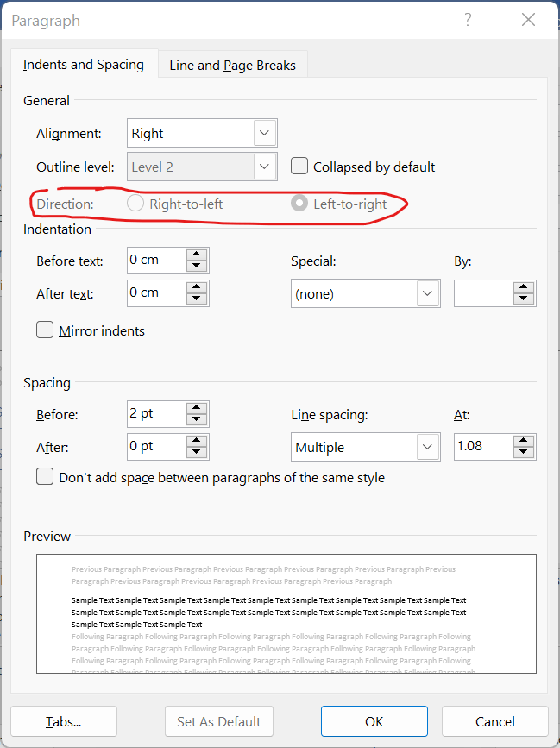Click the After text indent field
The height and width of the screenshot is (748, 560).
[x=156, y=293]
